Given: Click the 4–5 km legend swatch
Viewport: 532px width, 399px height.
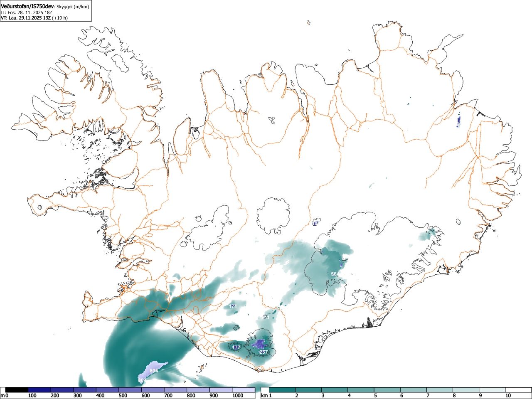Looking at the screenshot, I should (361, 390).
